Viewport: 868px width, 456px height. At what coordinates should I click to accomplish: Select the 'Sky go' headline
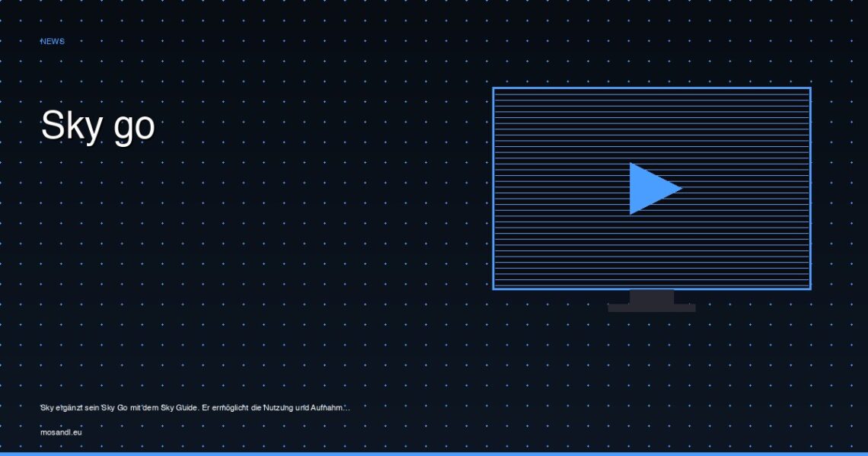click(98, 126)
